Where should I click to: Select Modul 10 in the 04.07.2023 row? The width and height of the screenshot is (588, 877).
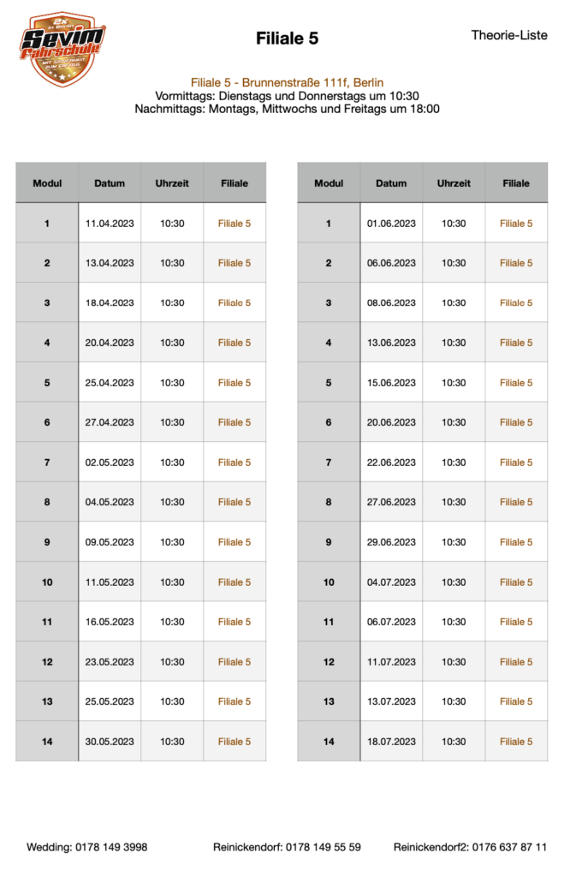pos(329,582)
